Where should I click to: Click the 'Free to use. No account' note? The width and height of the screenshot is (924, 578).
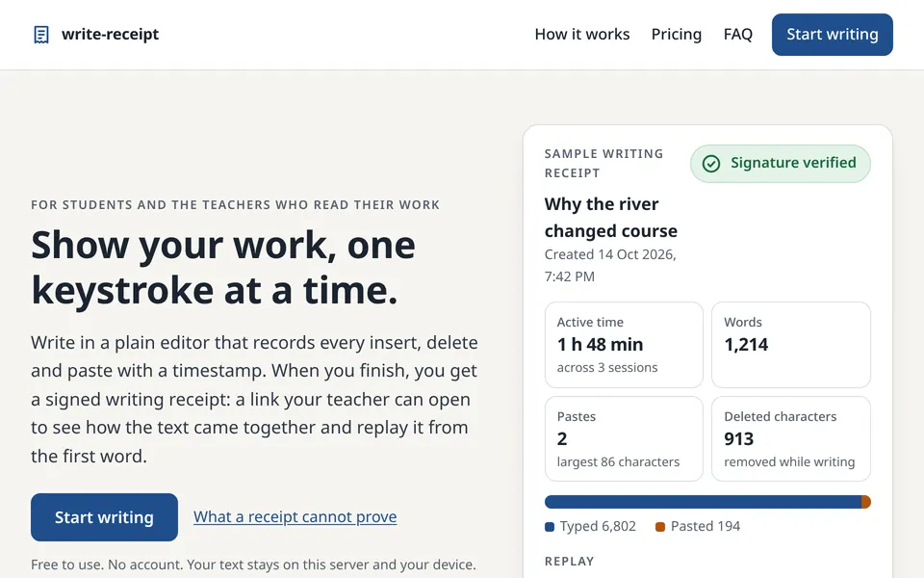pyautogui.click(x=253, y=565)
